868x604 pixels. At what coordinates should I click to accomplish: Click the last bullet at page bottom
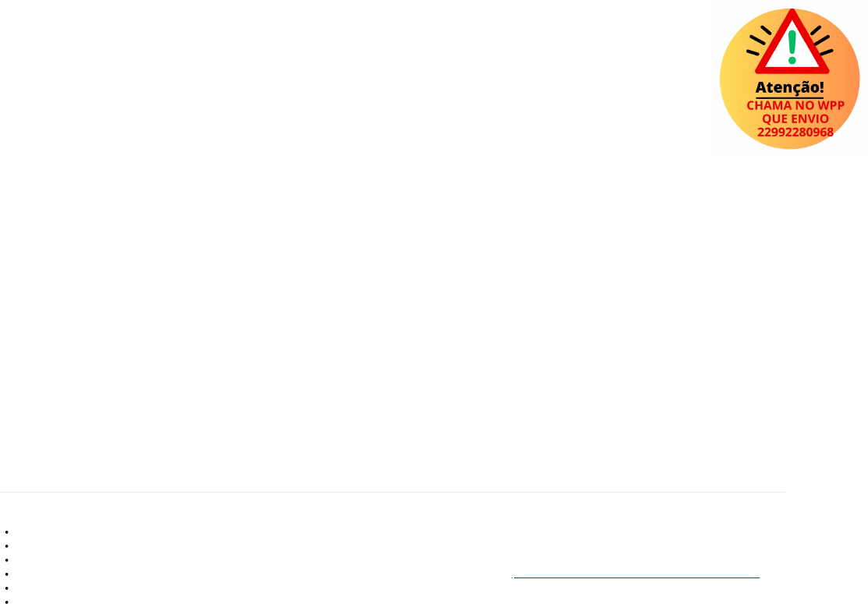[x=7, y=602]
